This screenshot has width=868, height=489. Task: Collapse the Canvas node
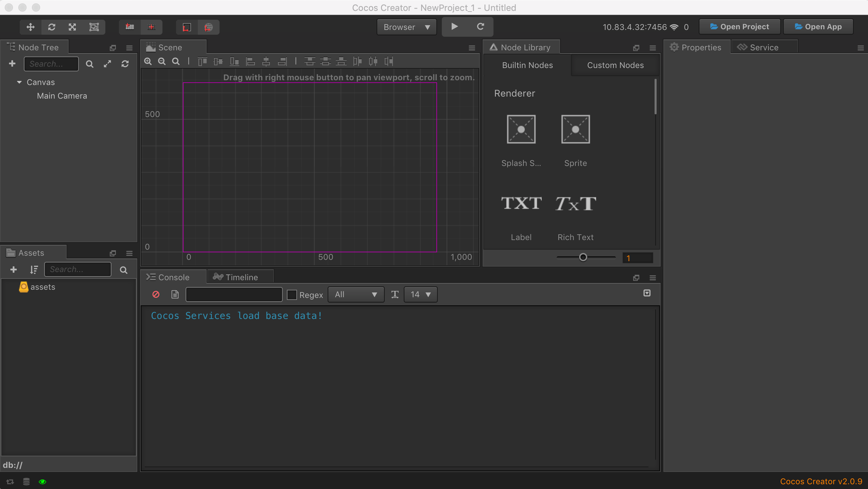[19, 82]
